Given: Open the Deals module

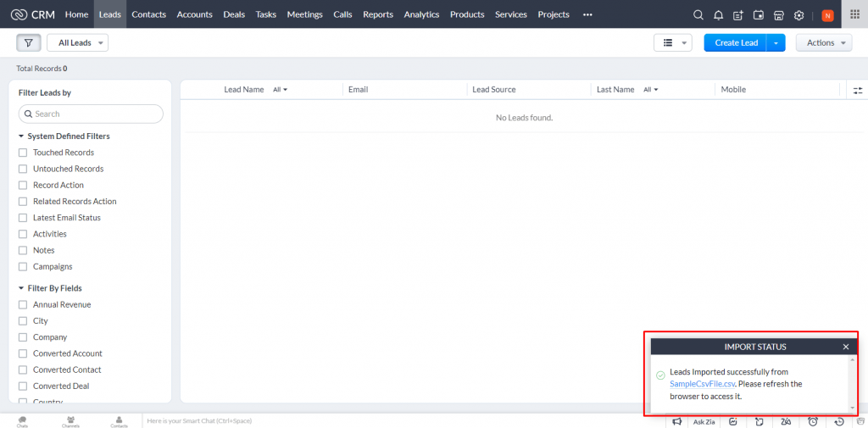Looking at the screenshot, I should point(234,14).
